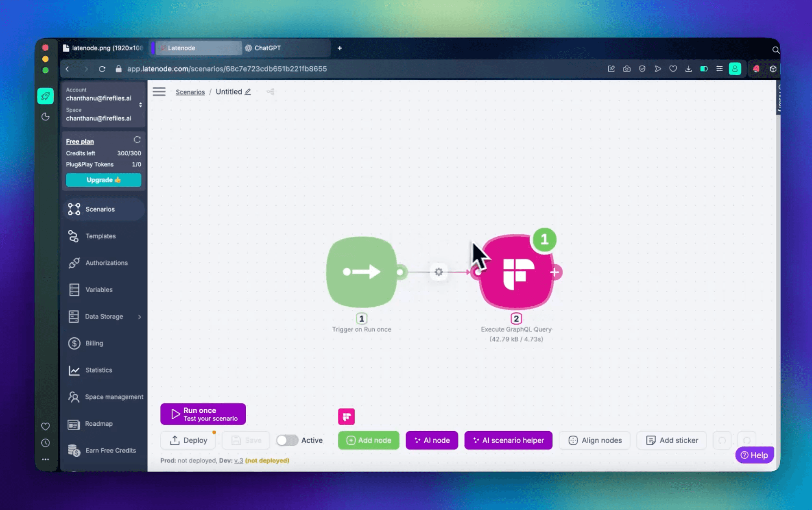Viewport: 812px width, 510px height.
Task: Toggle the Active scenario switch
Action: coord(287,440)
